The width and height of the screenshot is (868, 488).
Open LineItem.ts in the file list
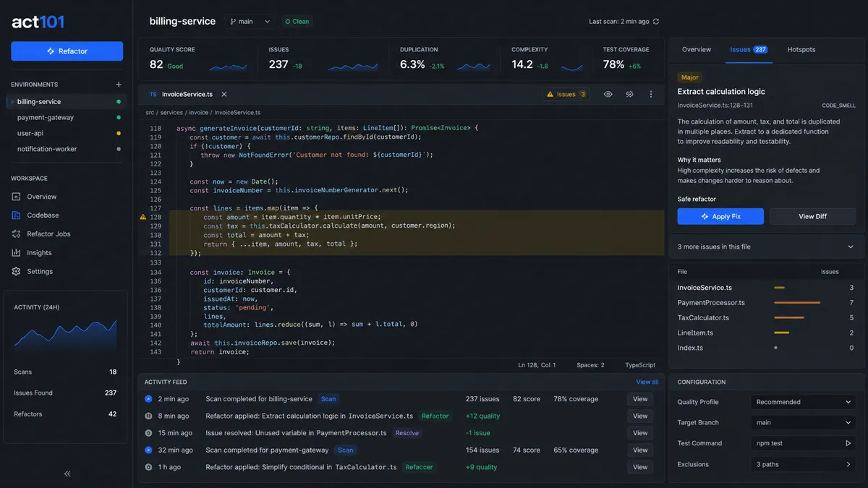[x=695, y=333]
